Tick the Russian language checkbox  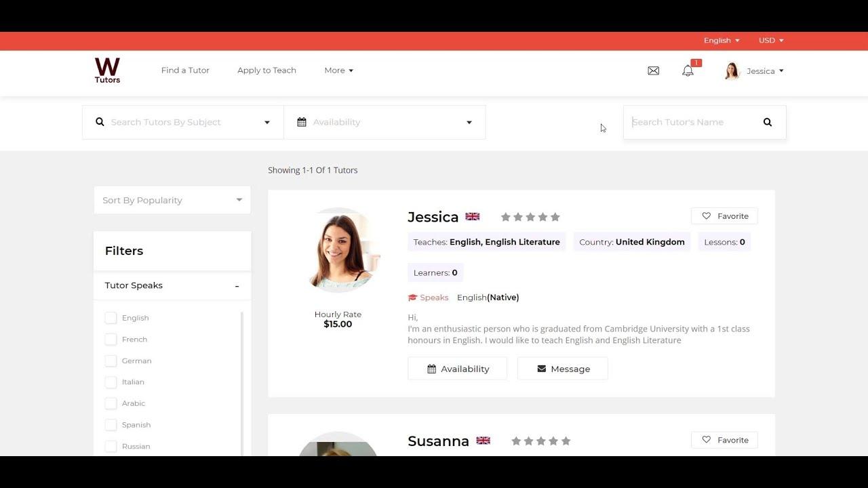tap(111, 446)
